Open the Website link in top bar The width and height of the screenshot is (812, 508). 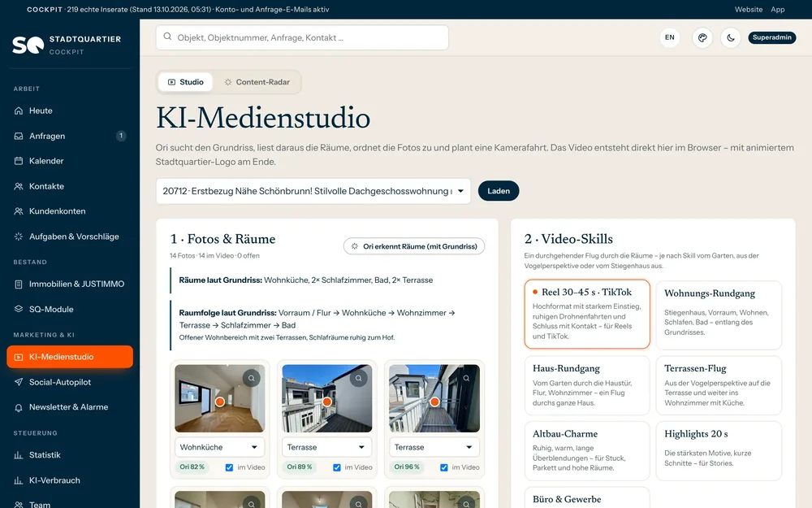pyautogui.click(x=749, y=9)
